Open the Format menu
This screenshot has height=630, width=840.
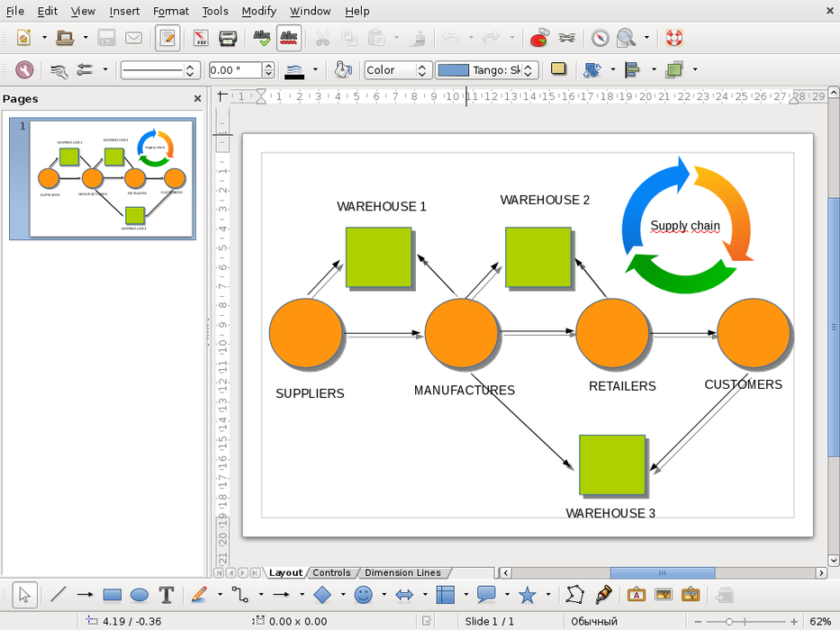(171, 11)
